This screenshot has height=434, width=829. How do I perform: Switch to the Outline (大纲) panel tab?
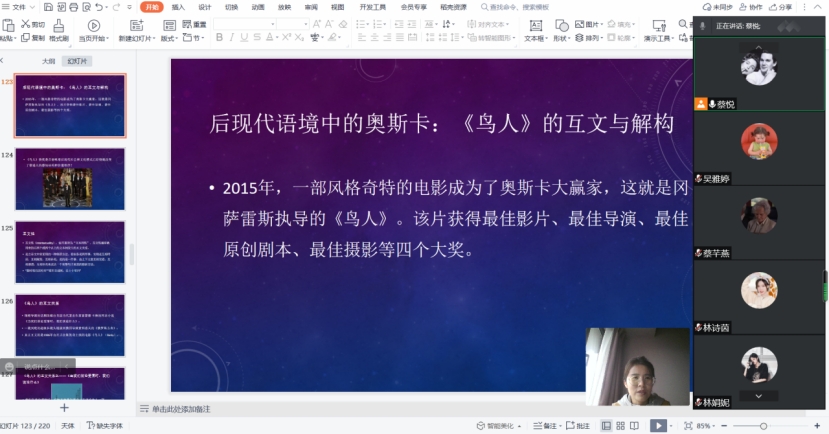[x=49, y=61]
